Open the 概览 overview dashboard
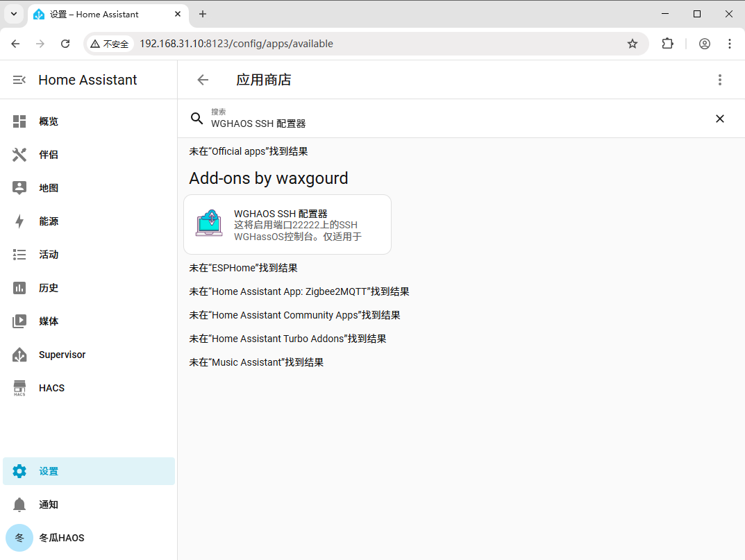Viewport: 745px width, 560px height. (89, 121)
